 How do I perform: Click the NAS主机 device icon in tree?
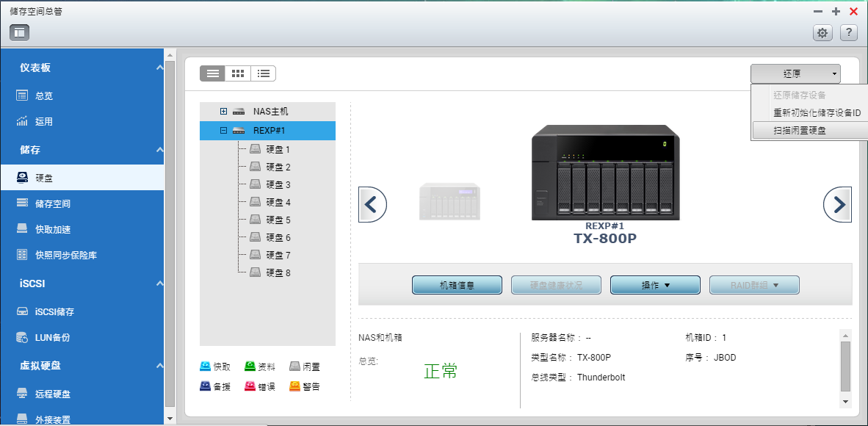pos(239,112)
